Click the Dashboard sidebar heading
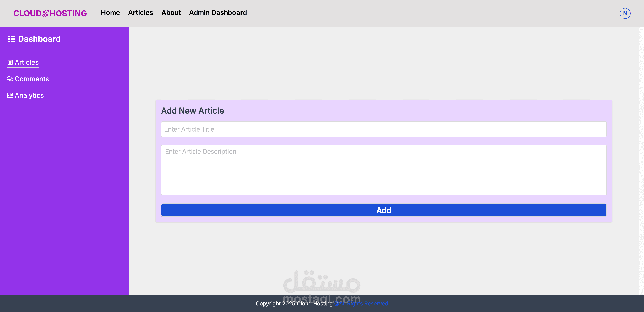 [x=39, y=39]
